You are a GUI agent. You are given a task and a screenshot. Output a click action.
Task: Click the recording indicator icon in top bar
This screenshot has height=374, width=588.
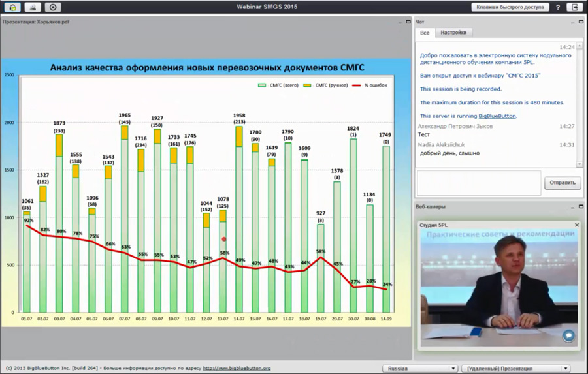pos(54,7)
